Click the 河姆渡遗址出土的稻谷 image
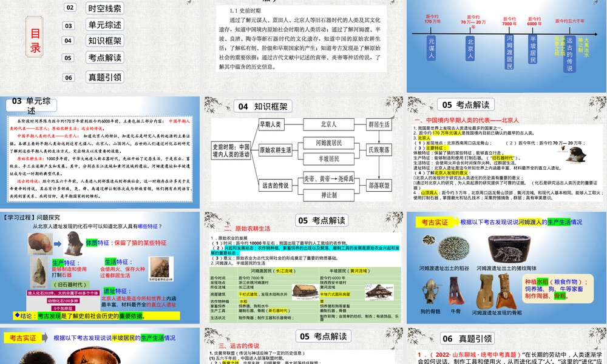The width and height of the screenshot is (607, 364). click(453, 249)
